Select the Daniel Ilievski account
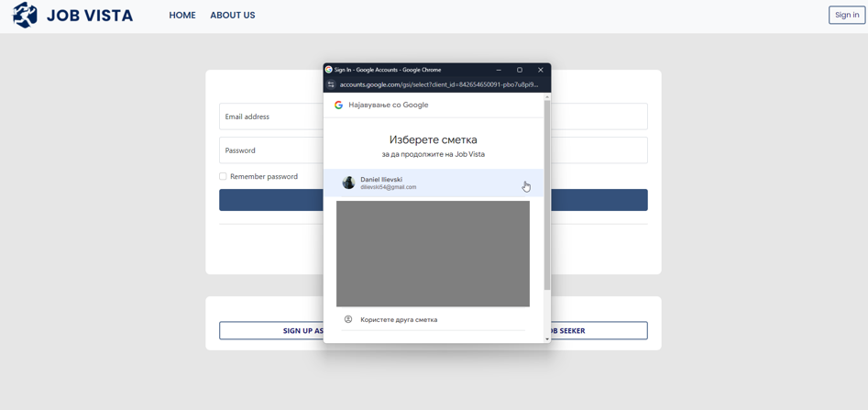Screen dimensions: 868x410 433,183
